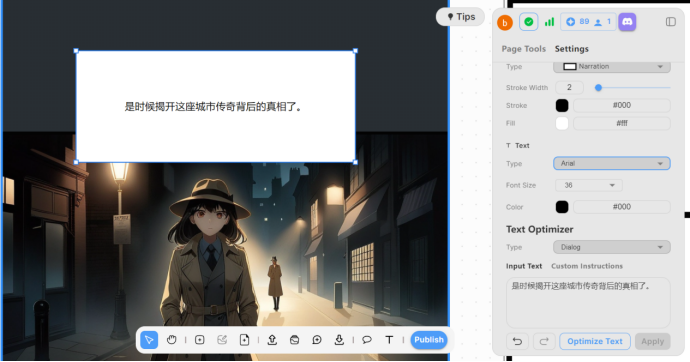This screenshot has width=690, height=362.
Task: Click the black Stroke color swatch
Action: click(562, 106)
